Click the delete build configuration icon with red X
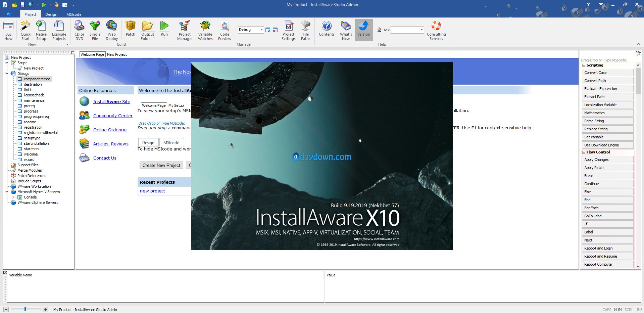Screen dimensions: 644x313 [275, 30]
